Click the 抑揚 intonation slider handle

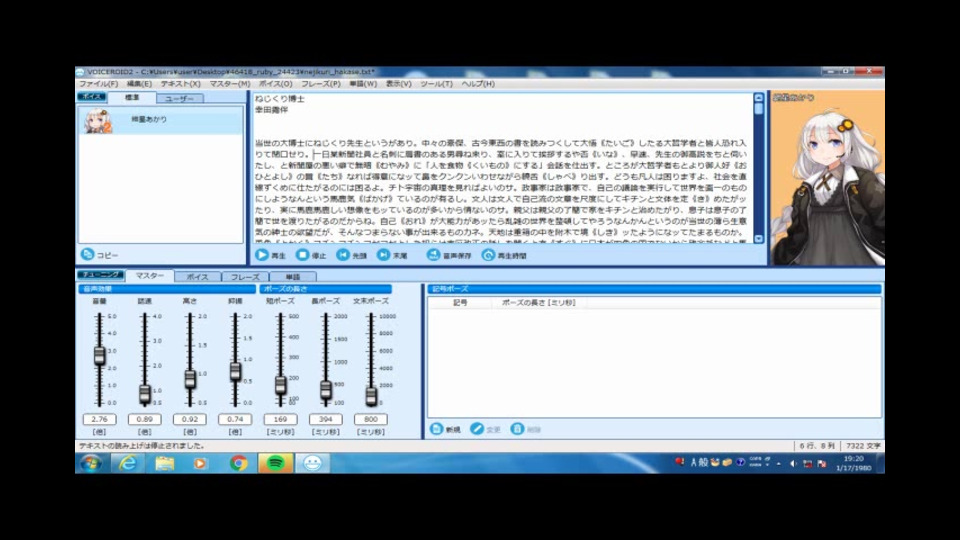coord(235,371)
